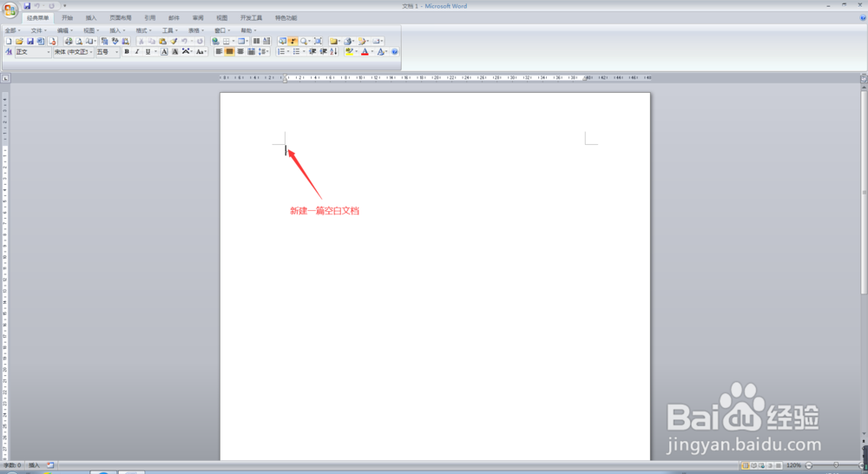Click the Quick Access Save icon
The image size is (868, 474).
27,5
